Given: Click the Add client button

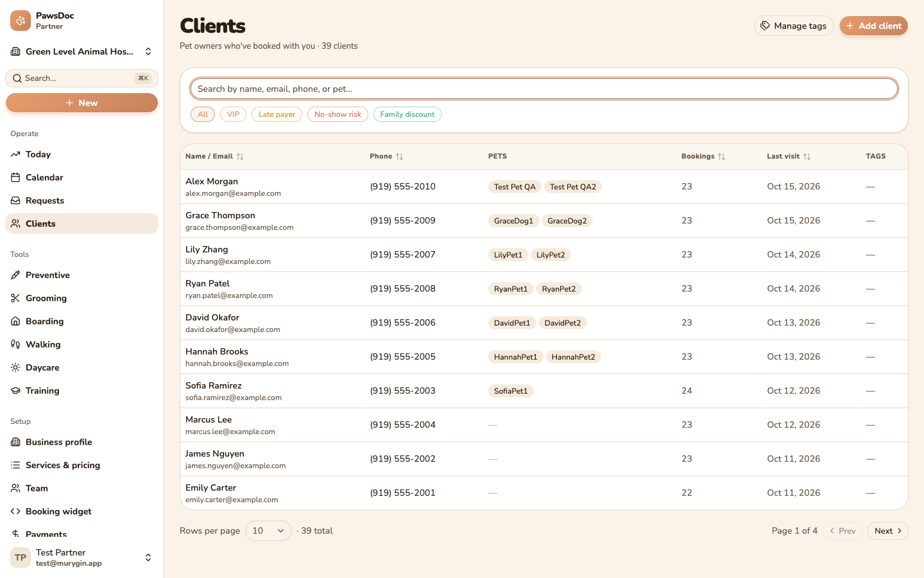Looking at the screenshot, I should click(873, 26).
